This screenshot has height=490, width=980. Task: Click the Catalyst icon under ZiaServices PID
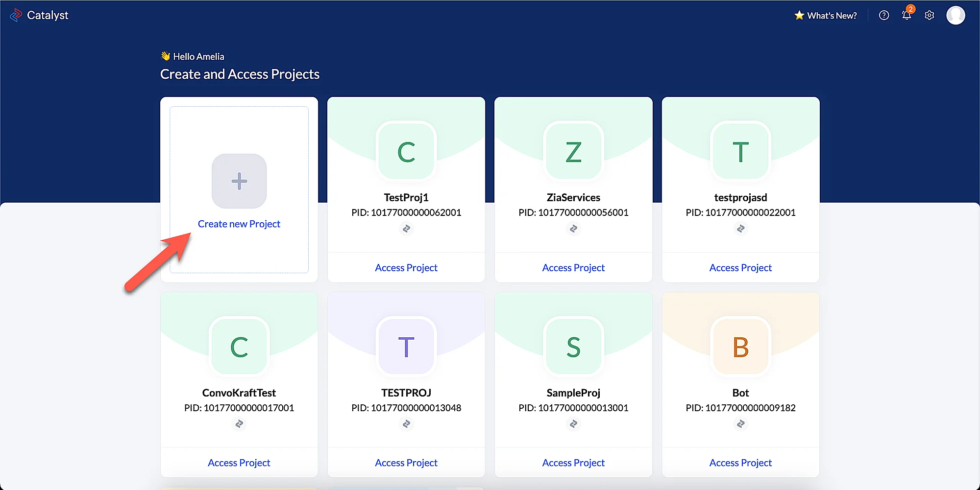coord(573,229)
